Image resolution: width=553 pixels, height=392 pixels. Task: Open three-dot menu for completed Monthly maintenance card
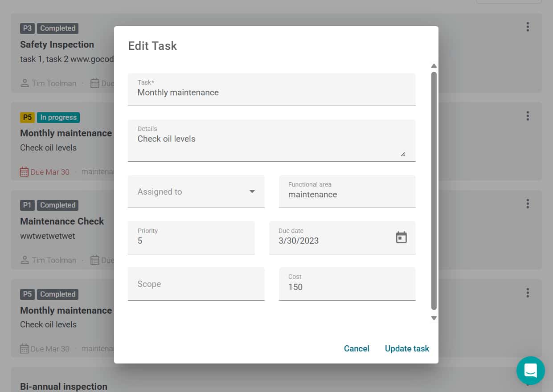tap(528, 293)
